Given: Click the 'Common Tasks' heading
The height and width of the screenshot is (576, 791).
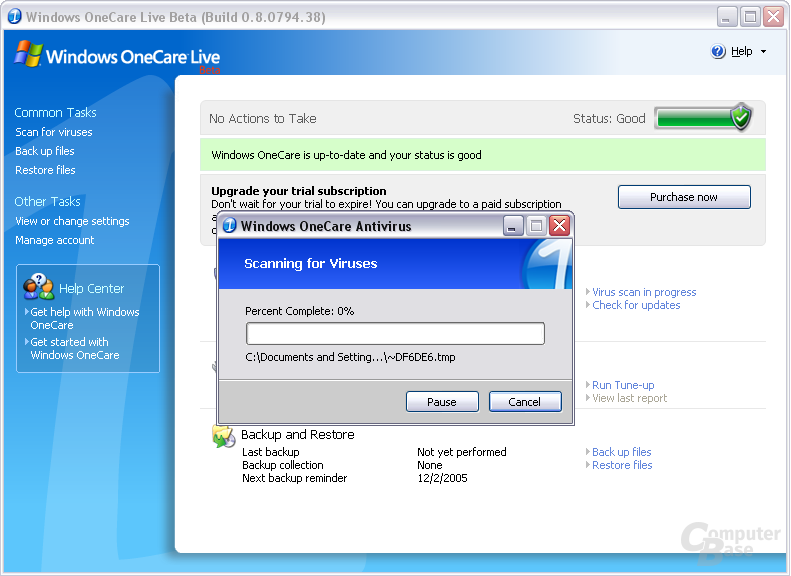Looking at the screenshot, I should [x=55, y=112].
